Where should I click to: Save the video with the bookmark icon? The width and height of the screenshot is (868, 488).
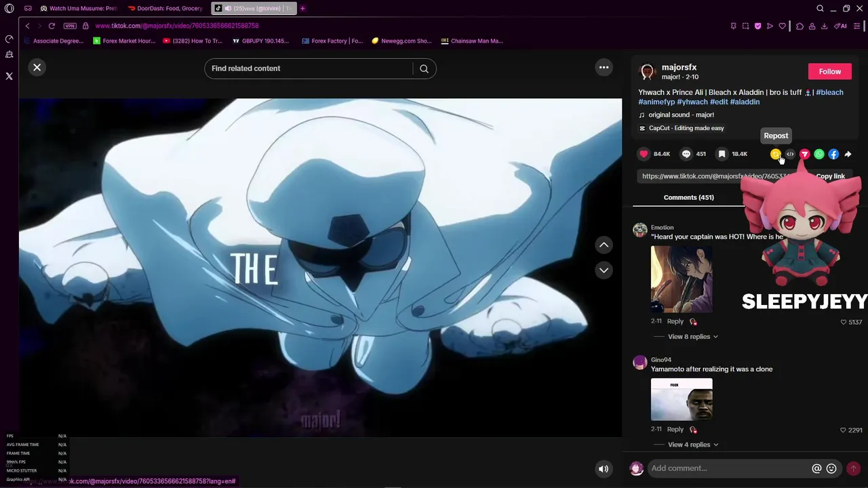coord(722,154)
